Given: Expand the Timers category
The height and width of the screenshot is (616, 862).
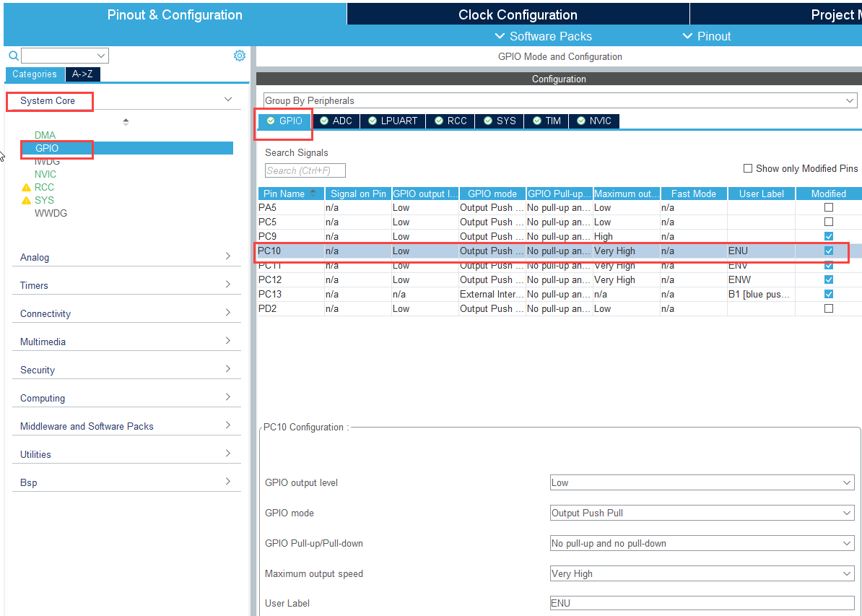Looking at the screenshot, I should point(126,285).
